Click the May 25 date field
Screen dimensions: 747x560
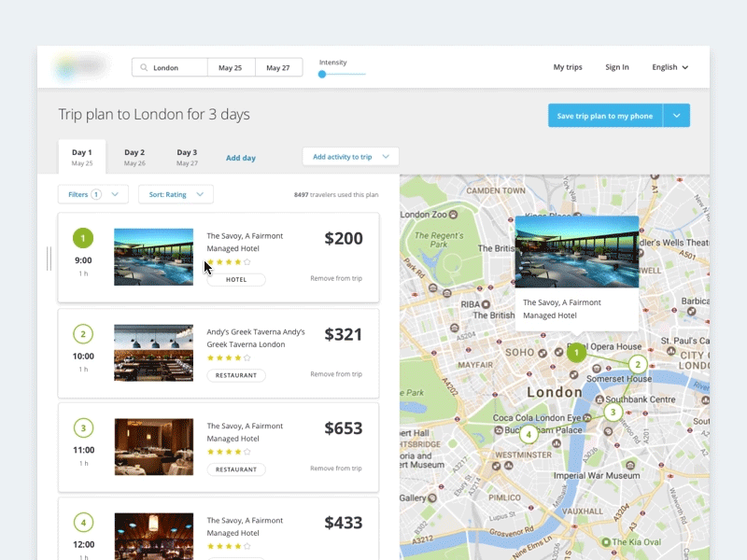click(231, 67)
